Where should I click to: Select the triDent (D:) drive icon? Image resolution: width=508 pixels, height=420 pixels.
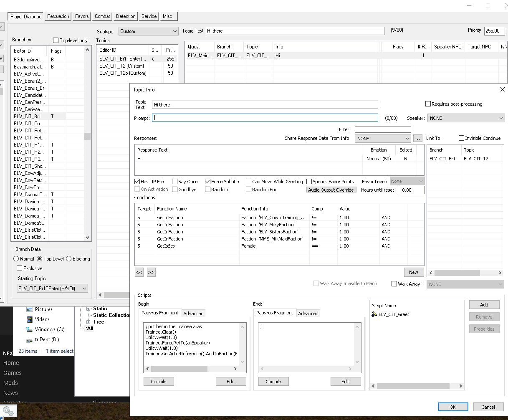(x=30, y=340)
